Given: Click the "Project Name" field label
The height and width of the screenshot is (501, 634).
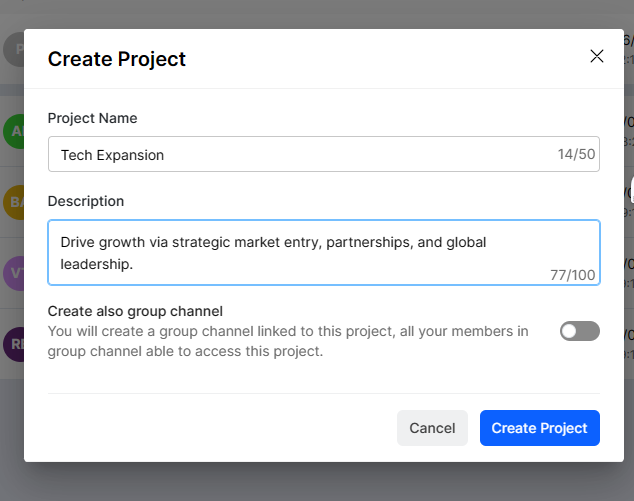Looking at the screenshot, I should click(92, 118).
